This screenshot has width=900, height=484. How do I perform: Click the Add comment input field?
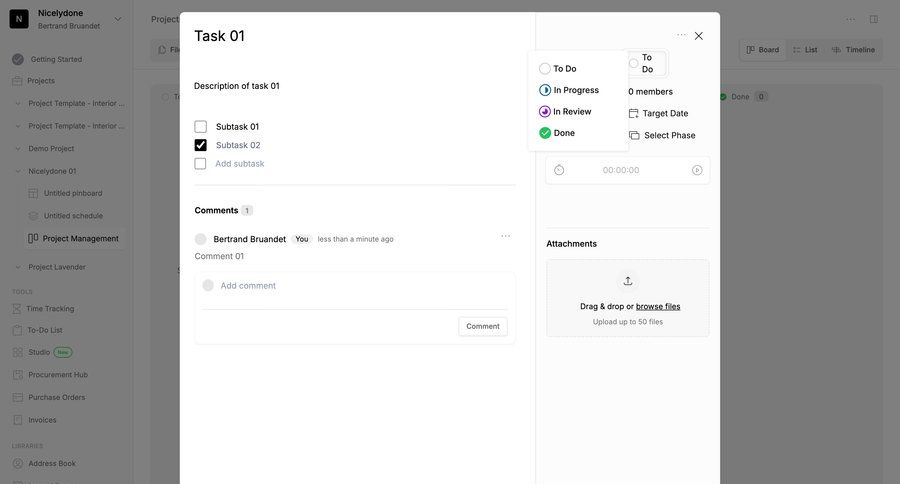coord(355,286)
